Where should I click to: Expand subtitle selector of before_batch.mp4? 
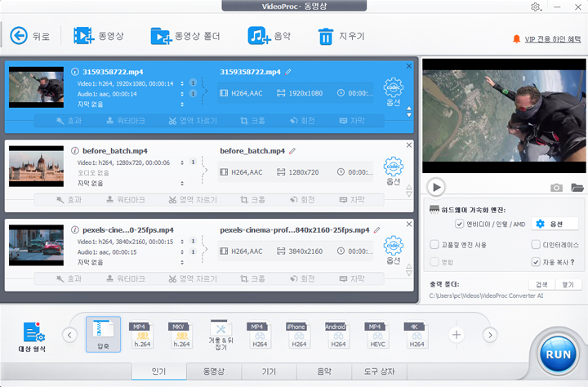coord(182,184)
